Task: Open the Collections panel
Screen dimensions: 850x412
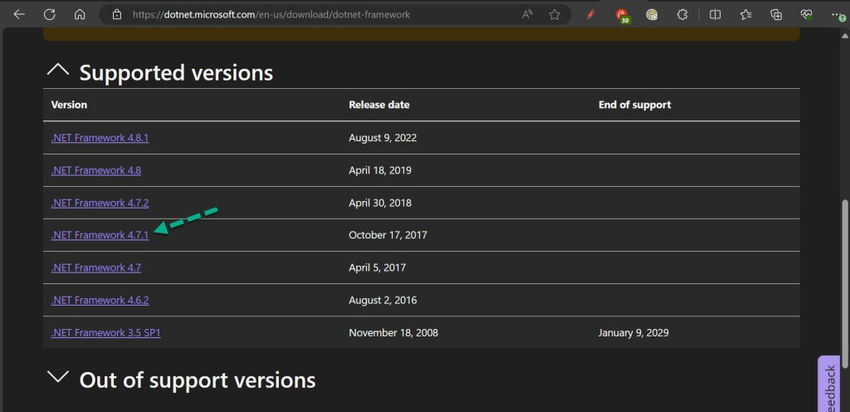Action: click(x=776, y=15)
